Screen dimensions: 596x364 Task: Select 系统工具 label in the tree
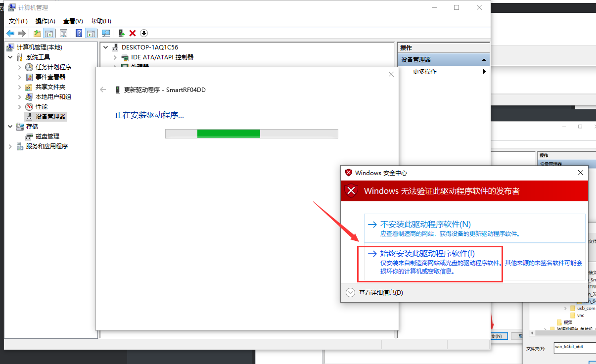coord(38,57)
